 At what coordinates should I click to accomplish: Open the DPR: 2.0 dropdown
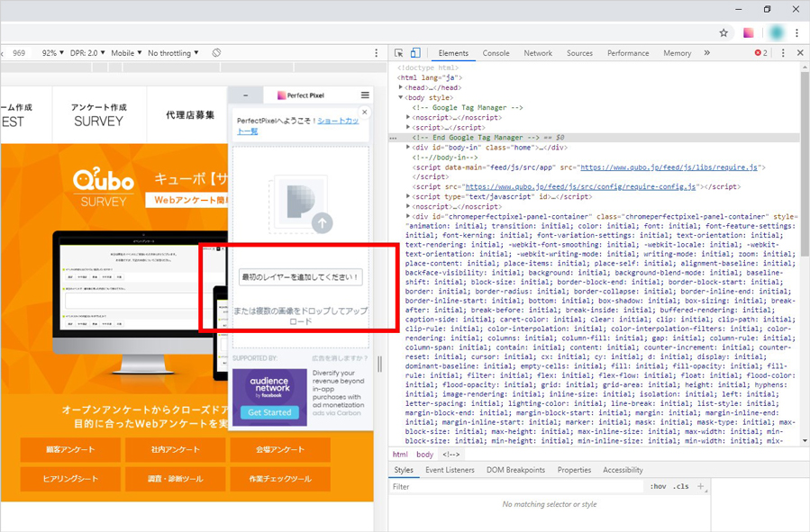[x=87, y=52]
